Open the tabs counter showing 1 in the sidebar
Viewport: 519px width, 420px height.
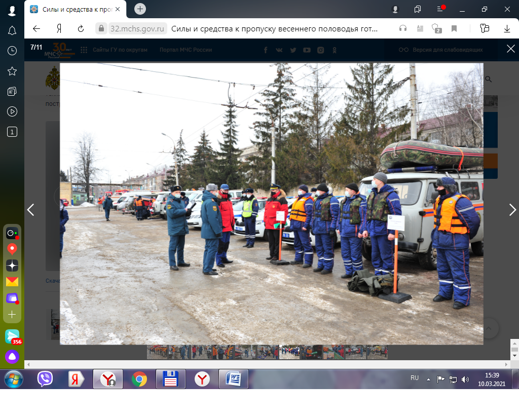click(x=12, y=132)
